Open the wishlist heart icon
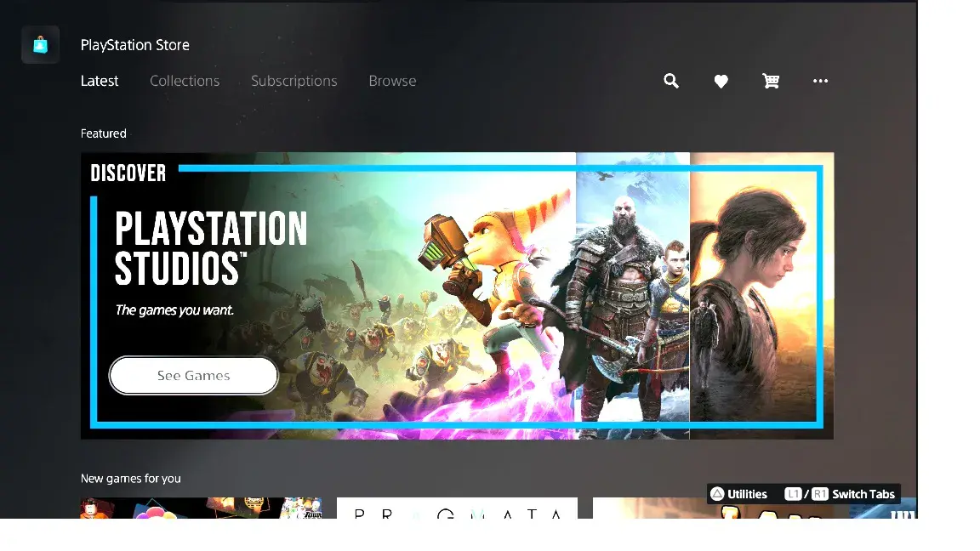 click(721, 82)
